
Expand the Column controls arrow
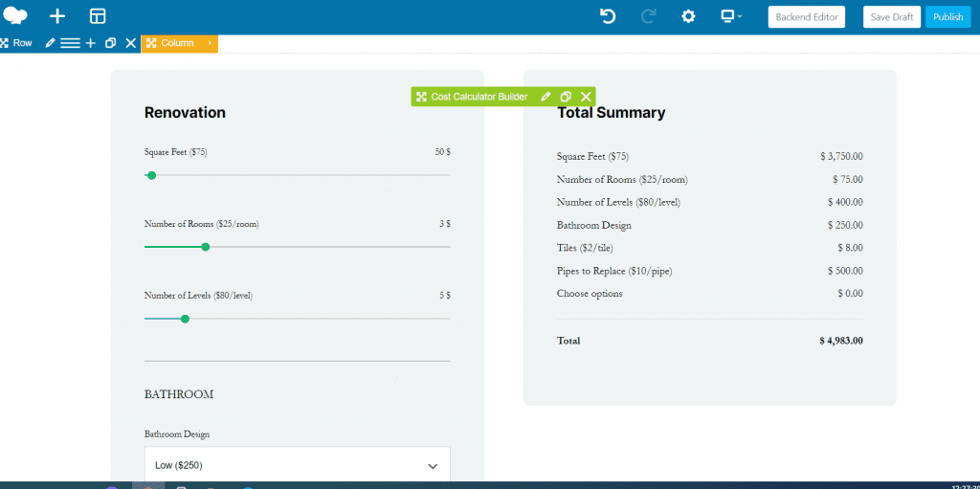click(210, 43)
